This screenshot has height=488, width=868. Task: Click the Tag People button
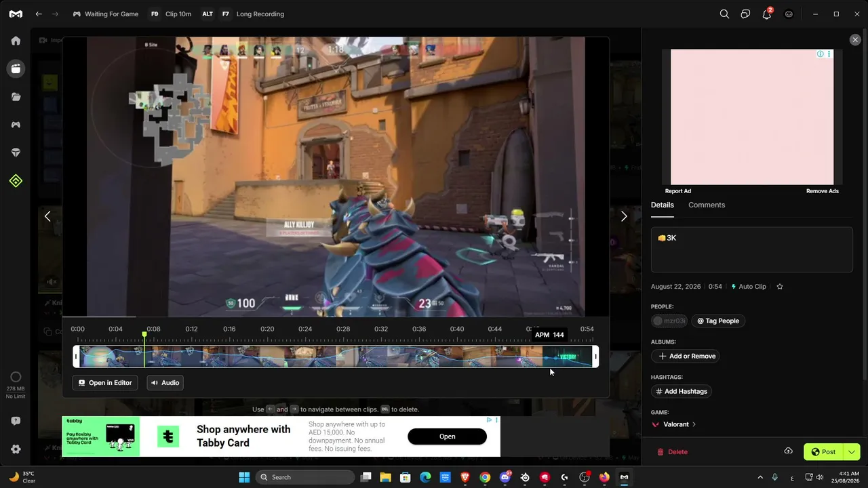718,321
